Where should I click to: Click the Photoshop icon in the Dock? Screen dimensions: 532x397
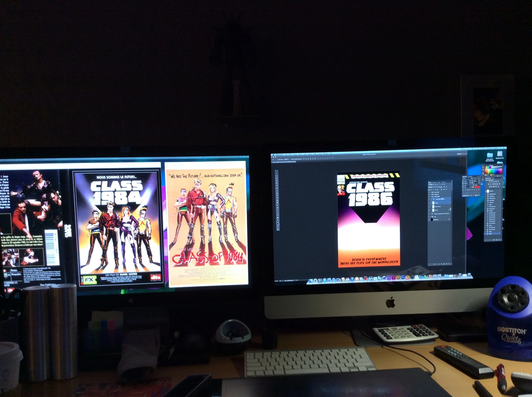(403, 277)
